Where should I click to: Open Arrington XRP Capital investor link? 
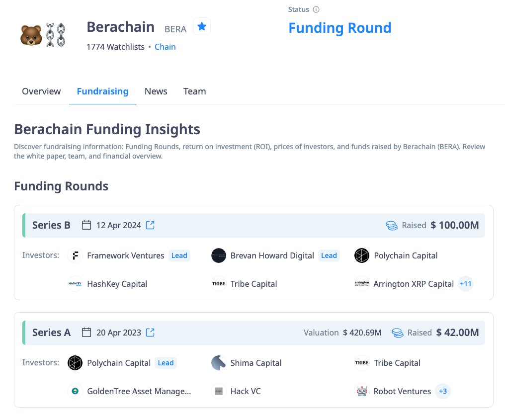tap(414, 284)
